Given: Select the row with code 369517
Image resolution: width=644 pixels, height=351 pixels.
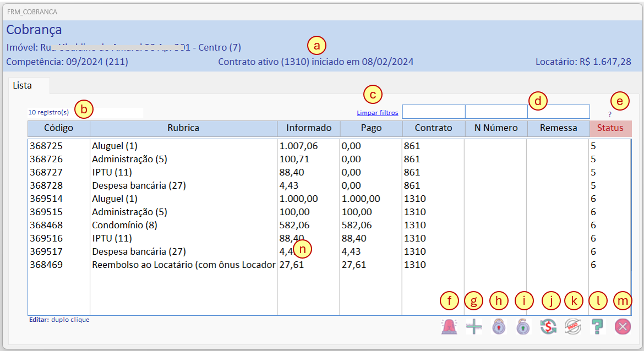Looking at the screenshot, I should [x=329, y=251].
